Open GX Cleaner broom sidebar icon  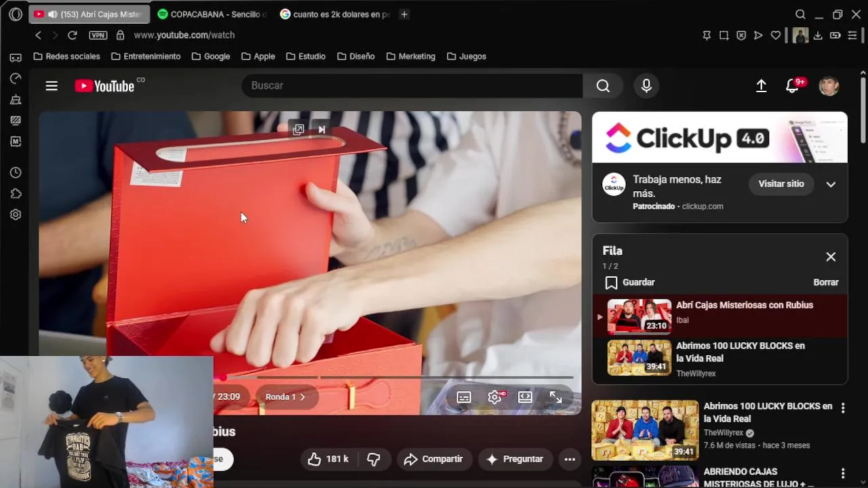pyautogui.click(x=16, y=100)
